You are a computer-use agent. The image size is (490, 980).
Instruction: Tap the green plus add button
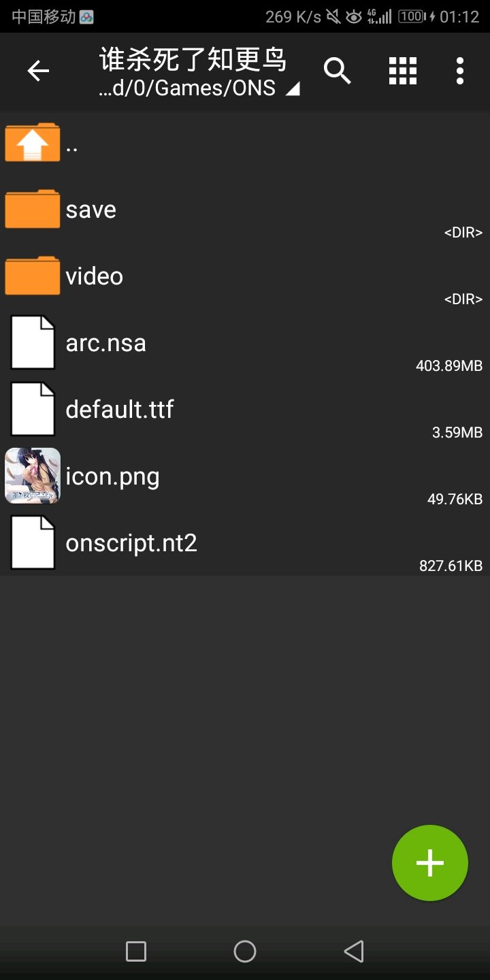point(430,863)
